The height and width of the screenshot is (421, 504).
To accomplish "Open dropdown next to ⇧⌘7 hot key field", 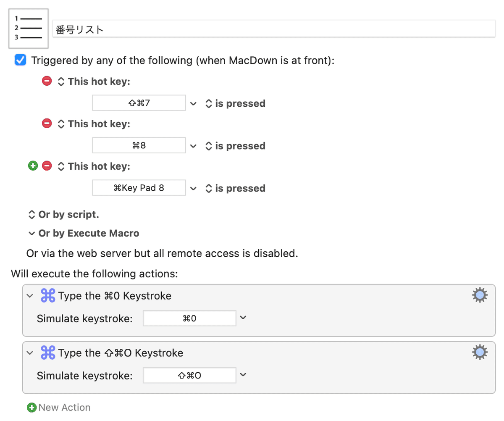I will coord(194,103).
